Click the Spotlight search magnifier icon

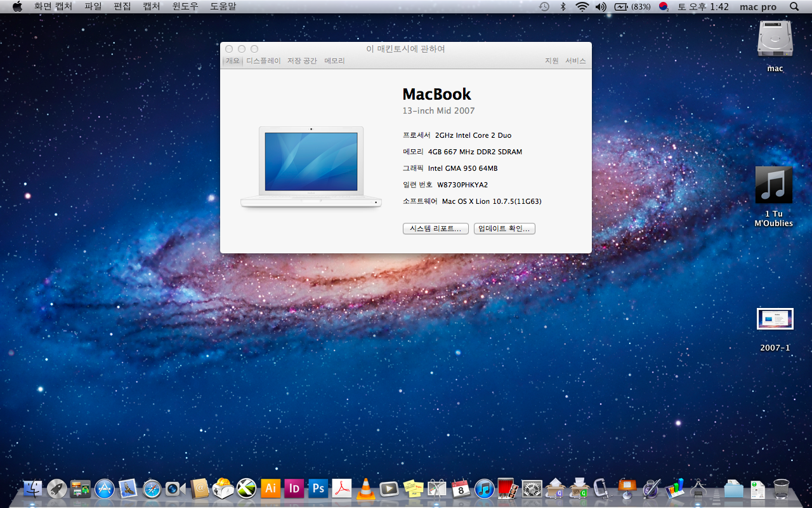coord(794,6)
